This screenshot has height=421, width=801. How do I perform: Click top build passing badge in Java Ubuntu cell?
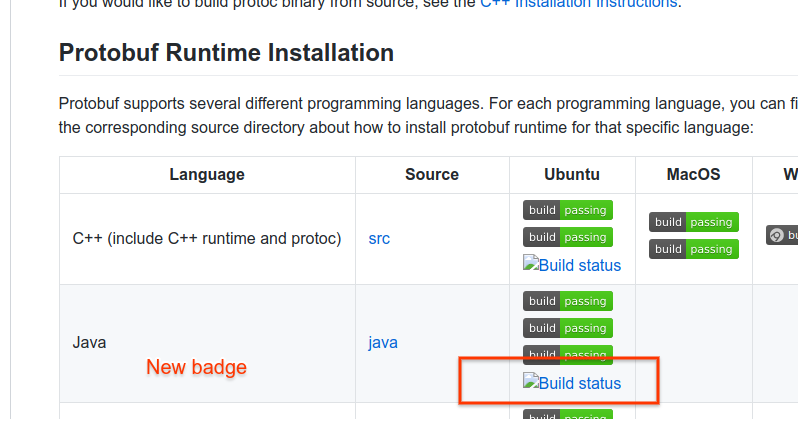click(x=568, y=301)
